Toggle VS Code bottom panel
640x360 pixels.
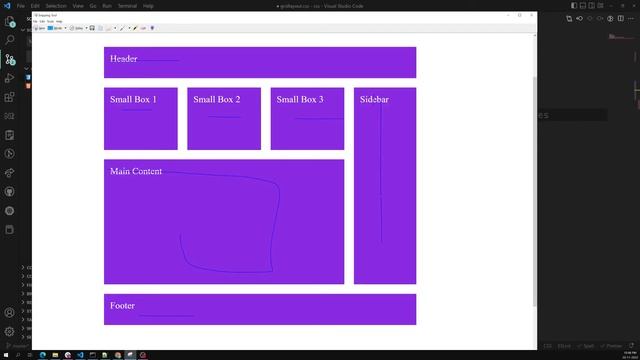(x=583, y=6)
